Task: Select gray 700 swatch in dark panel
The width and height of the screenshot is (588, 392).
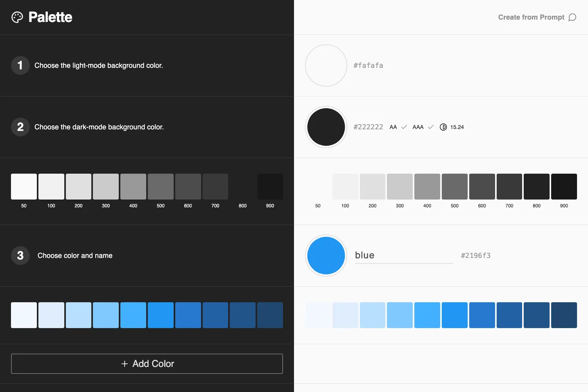Action: tap(215, 187)
